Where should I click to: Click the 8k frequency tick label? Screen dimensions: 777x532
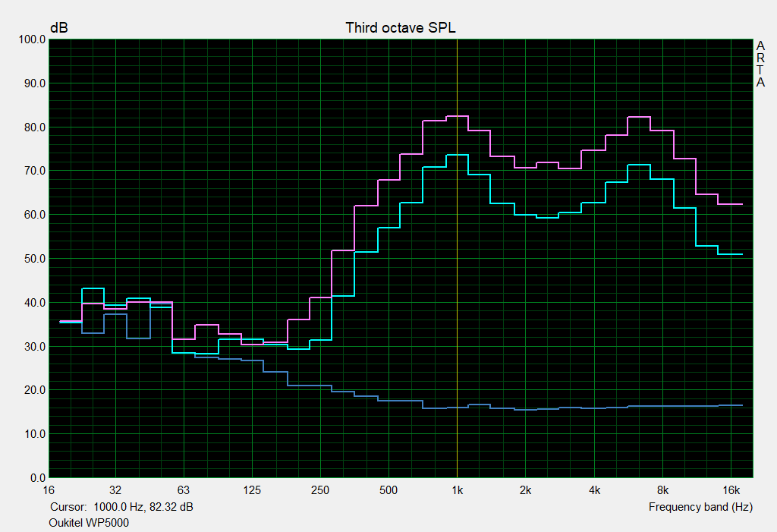[x=662, y=490]
